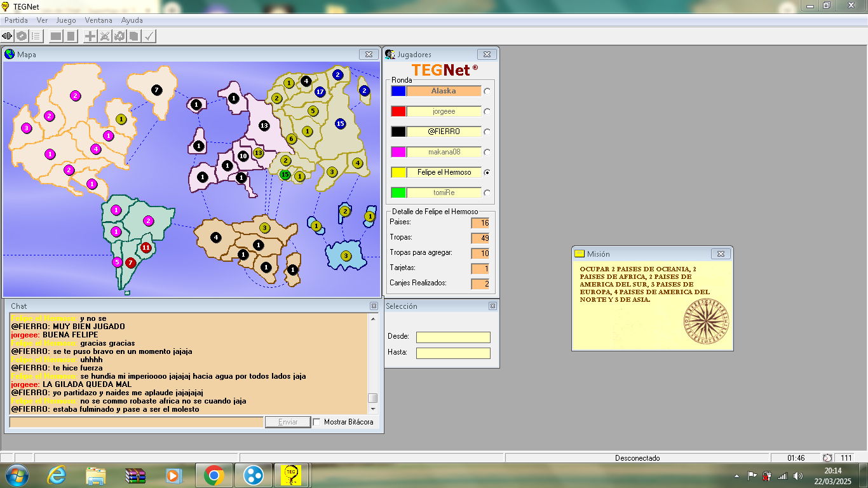Click the checkmark end-turn toolbar icon
This screenshot has width=868, height=488.
[149, 36]
